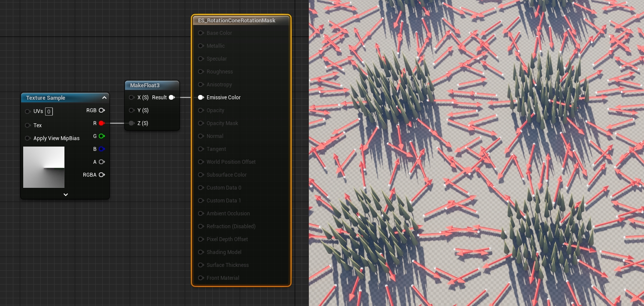Click the Emissive Color input pin
The height and width of the screenshot is (306, 644).
tap(201, 98)
